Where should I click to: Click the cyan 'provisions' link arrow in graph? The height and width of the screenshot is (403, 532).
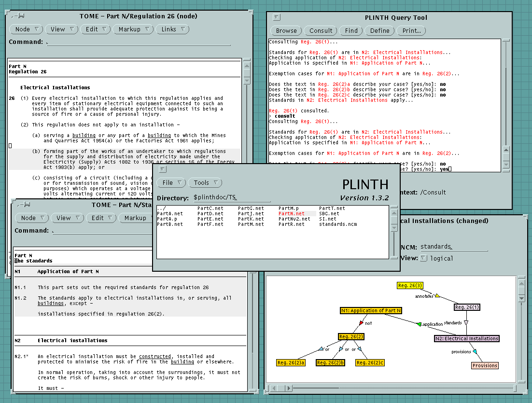[x=475, y=351]
